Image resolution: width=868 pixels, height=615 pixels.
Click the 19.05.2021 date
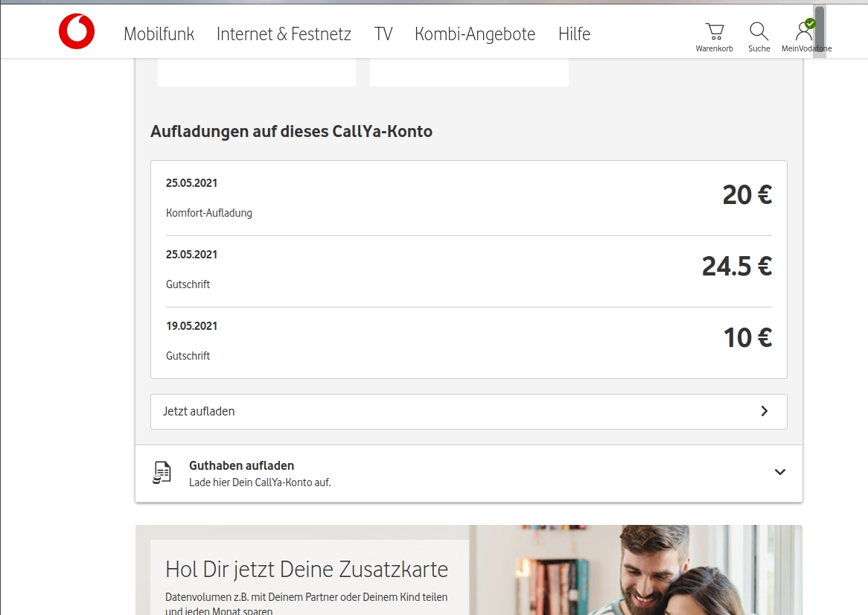[191, 326]
